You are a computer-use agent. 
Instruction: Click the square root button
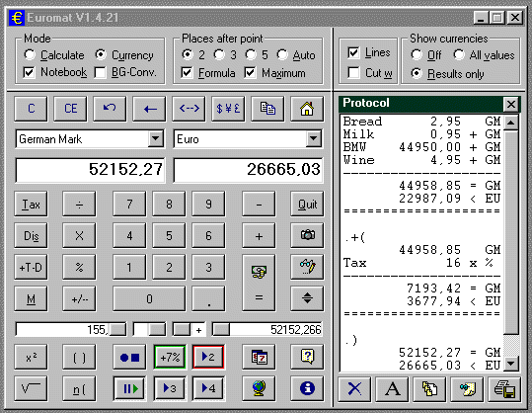click(31, 388)
